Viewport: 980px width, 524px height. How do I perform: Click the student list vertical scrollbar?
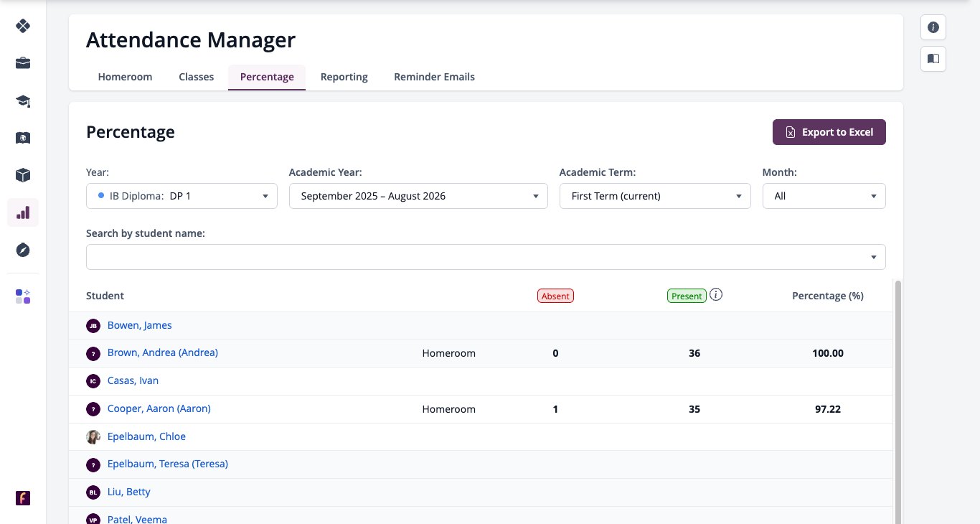click(x=897, y=402)
